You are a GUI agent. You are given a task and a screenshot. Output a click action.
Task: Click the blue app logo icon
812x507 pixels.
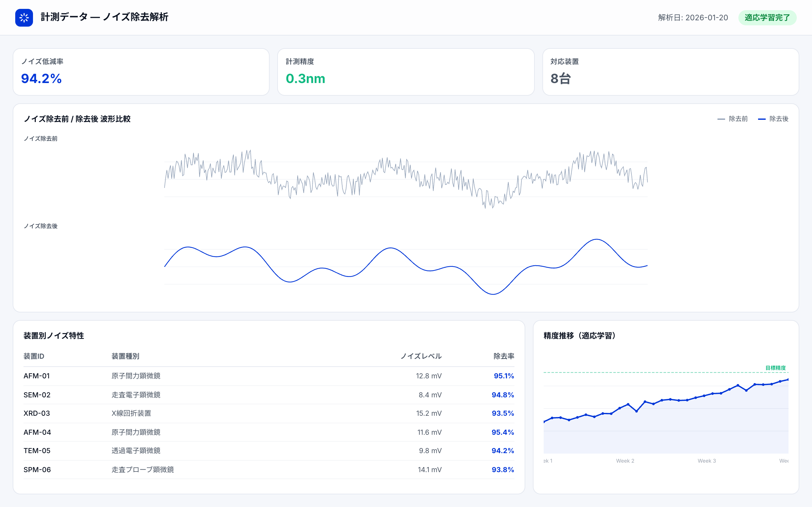pos(24,17)
